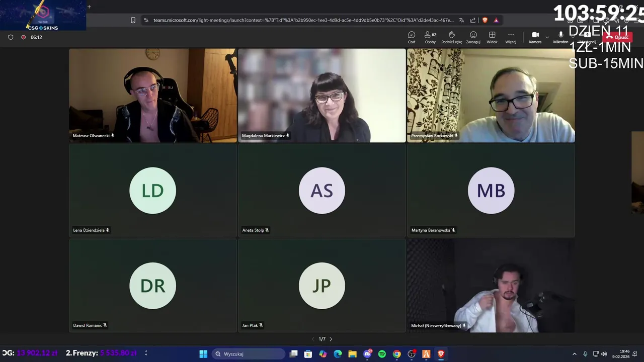Image resolution: width=644 pixels, height=362 pixels.
Task: Open Google Chrome from taskbar
Action: coord(396,354)
